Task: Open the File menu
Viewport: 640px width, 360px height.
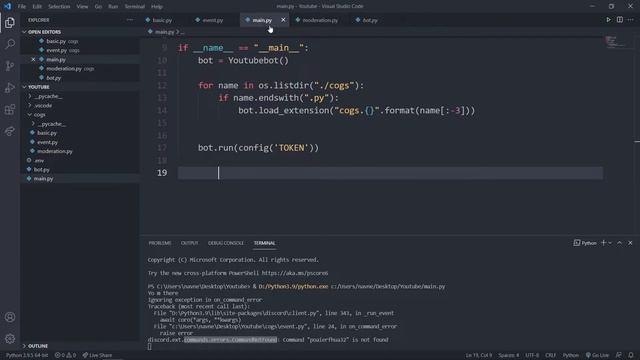Action: (x=22, y=7)
